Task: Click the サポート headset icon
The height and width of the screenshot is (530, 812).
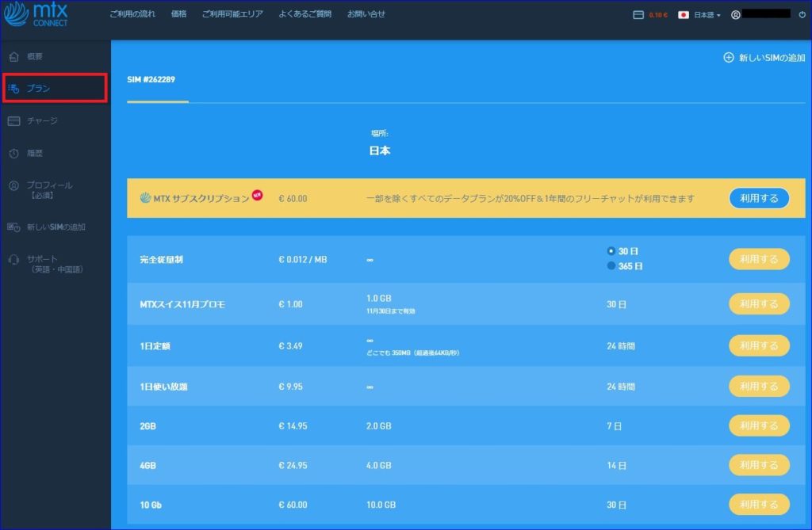Action: coord(13,259)
